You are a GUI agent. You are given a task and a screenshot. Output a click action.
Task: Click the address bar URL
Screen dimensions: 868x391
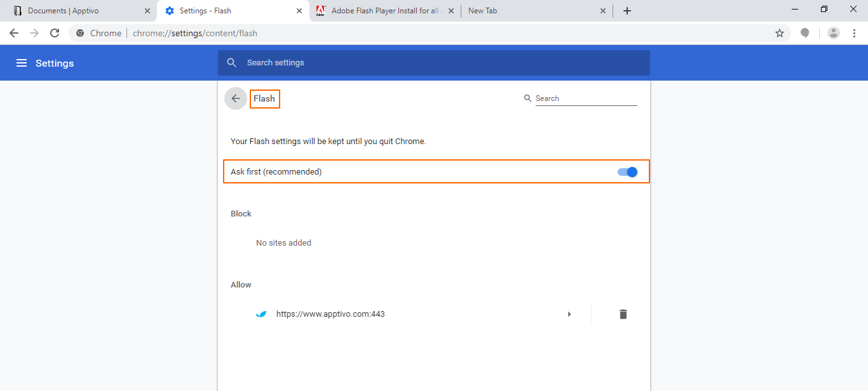(195, 33)
